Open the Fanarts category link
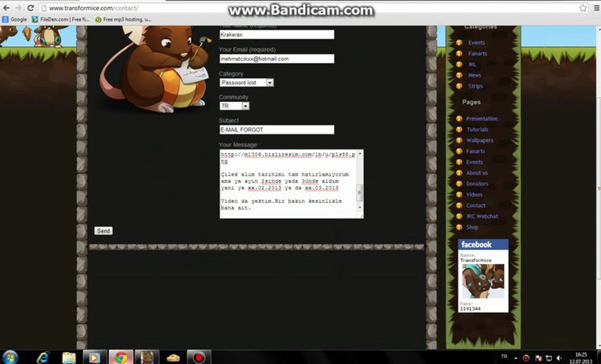Image resolution: width=601 pixels, height=364 pixels. coord(478,54)
